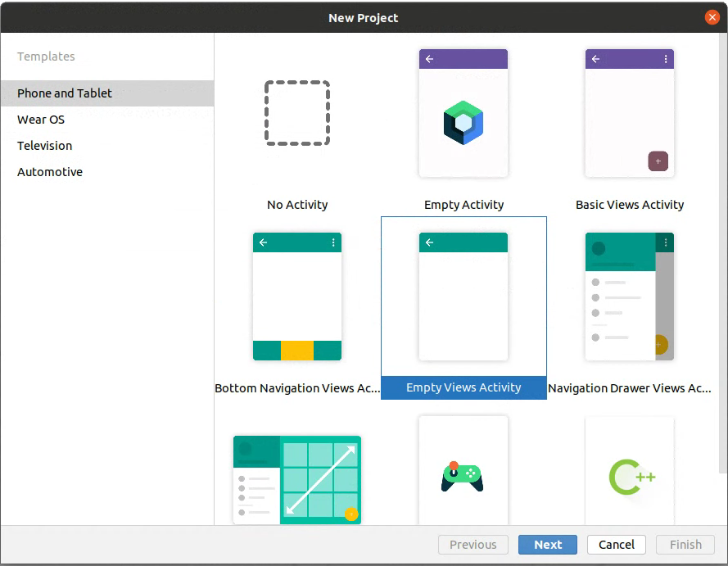Image resolution: width=728 pixels, height=566 pixels.
Task: Choose the Empty Activity Compose logo template
Action: [463, 114]
